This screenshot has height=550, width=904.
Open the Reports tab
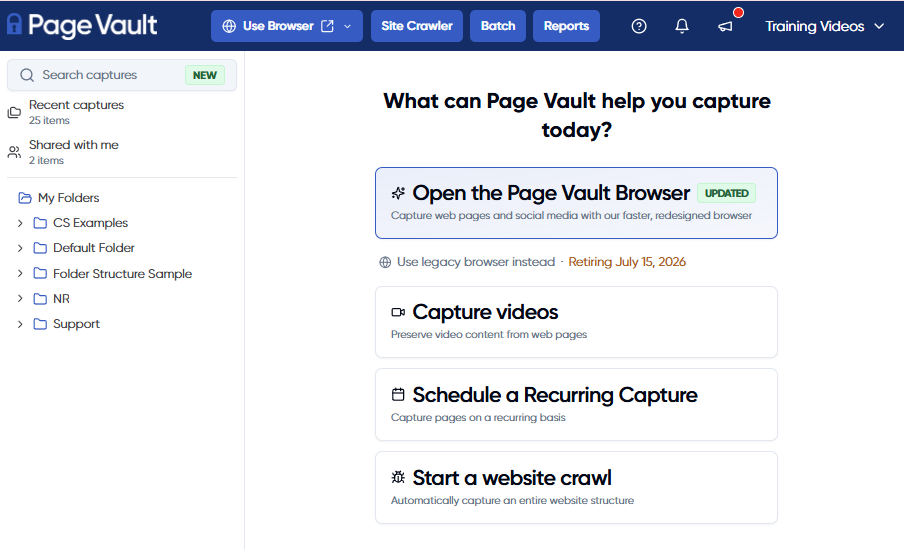[566, 26]
